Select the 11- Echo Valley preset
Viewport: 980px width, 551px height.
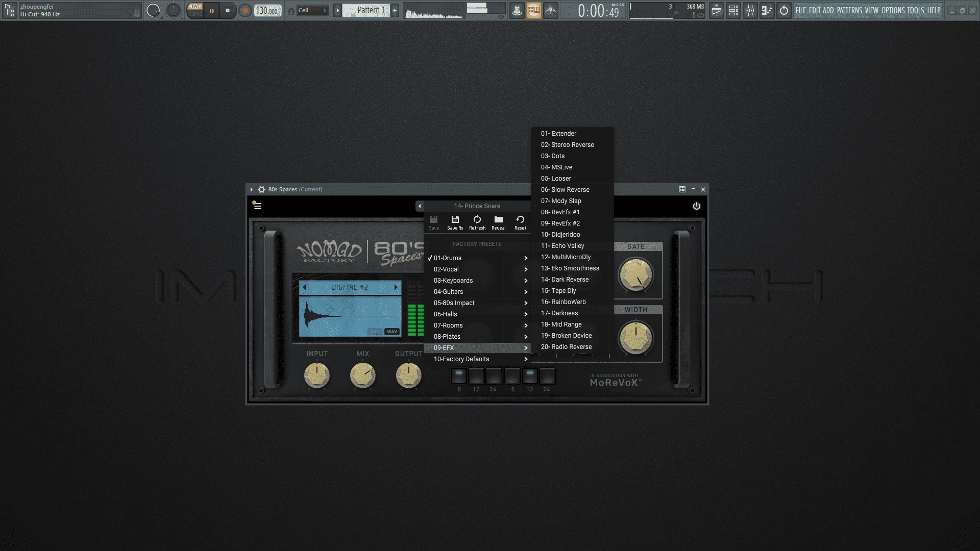point(572,246)
